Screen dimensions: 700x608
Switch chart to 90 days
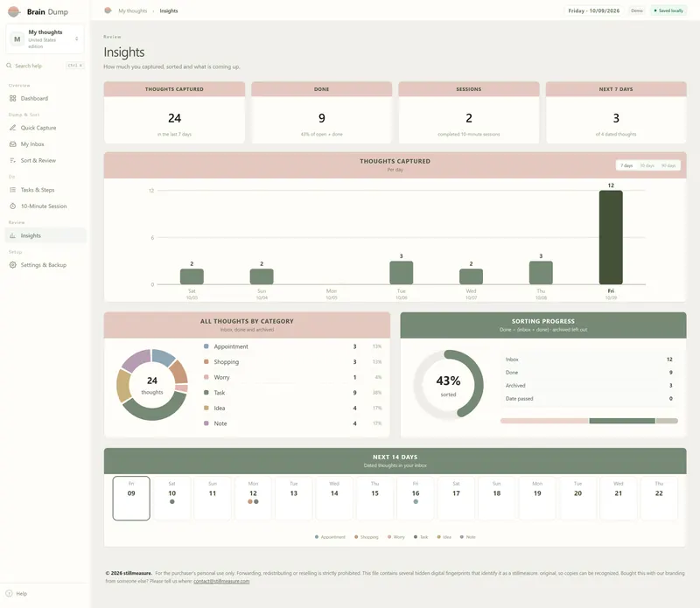point(668,165)
